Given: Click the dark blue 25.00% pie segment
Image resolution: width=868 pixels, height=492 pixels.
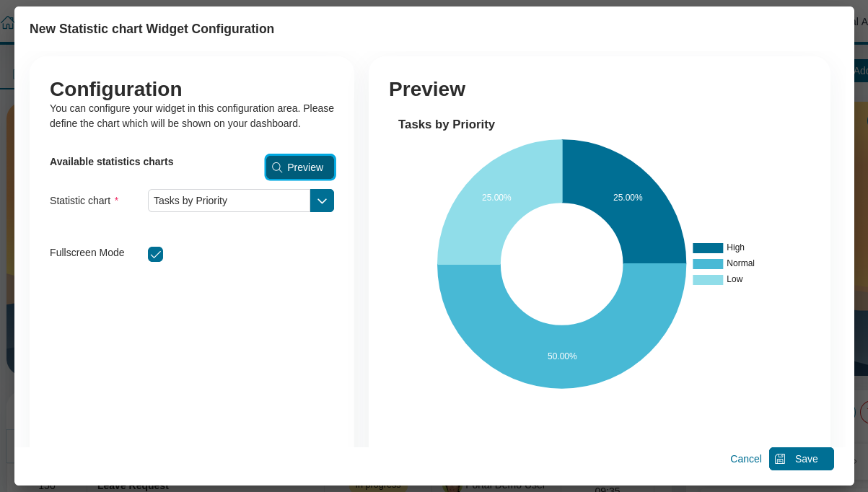Looking at the screenshot, I should coord(628,197).
